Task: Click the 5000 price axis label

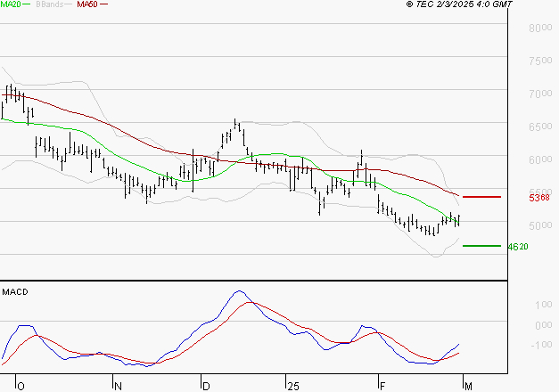Action: tap(540, 225)
